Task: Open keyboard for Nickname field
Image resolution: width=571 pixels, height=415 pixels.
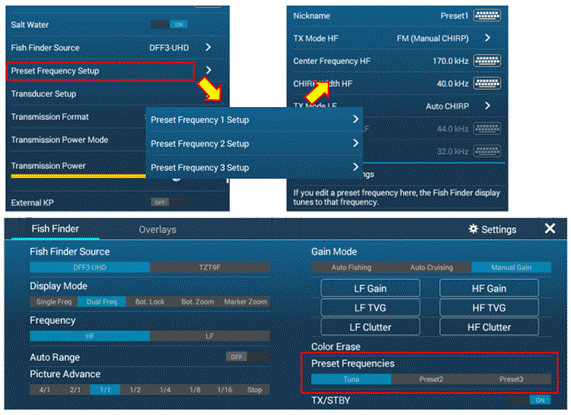Action: pos(487,16)
